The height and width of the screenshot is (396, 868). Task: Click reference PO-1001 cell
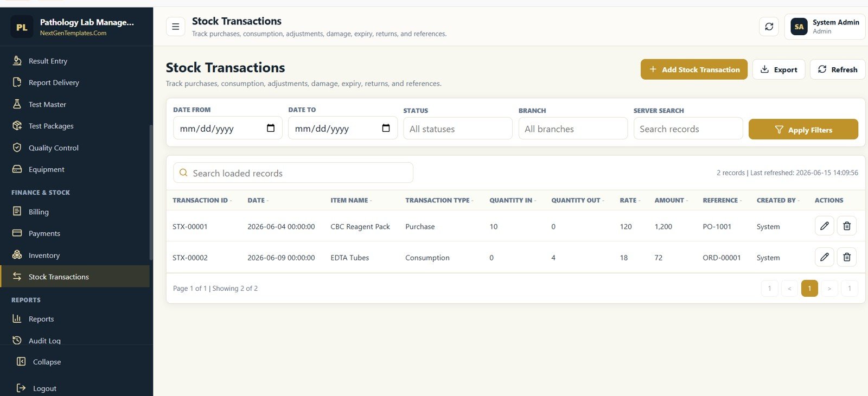coord(717,226)
